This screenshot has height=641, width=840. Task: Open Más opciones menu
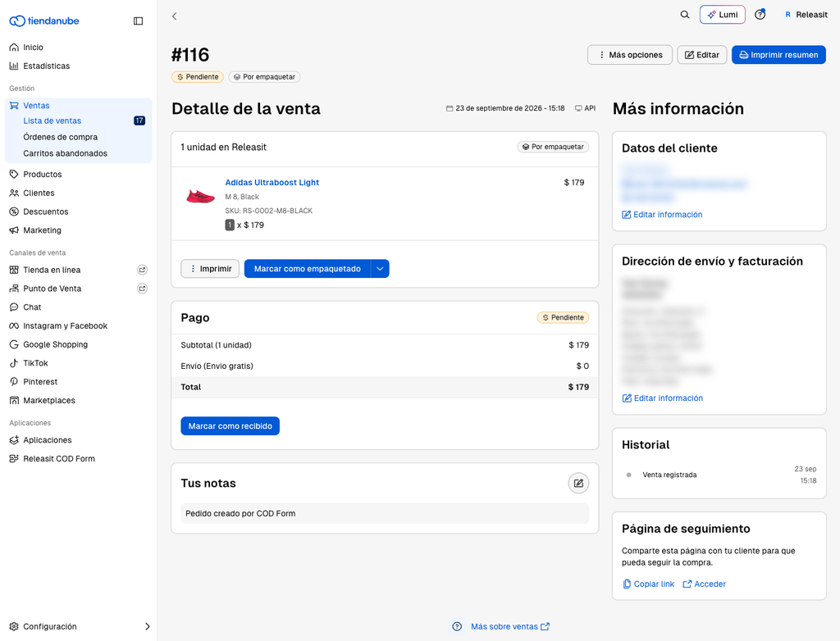[x=629, y=55]
